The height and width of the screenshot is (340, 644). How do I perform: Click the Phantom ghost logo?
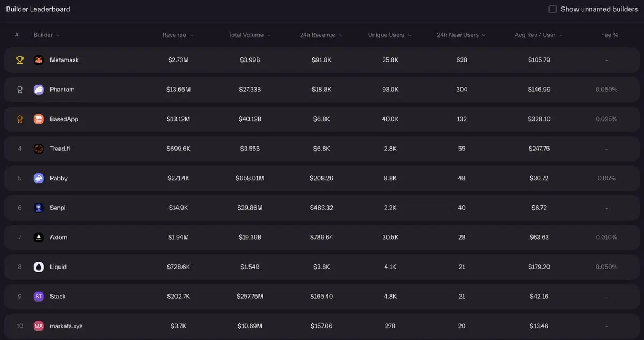39,90
